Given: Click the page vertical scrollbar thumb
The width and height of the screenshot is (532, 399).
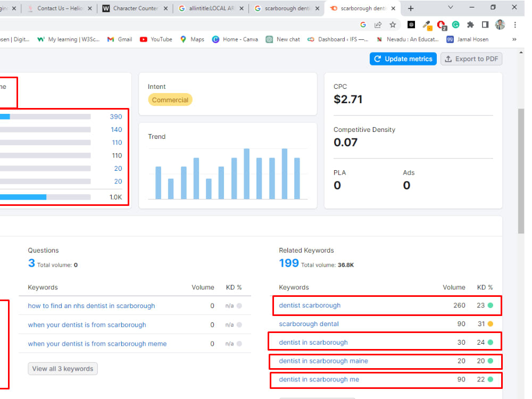Looking at the screenshot, I should point(521,171).
